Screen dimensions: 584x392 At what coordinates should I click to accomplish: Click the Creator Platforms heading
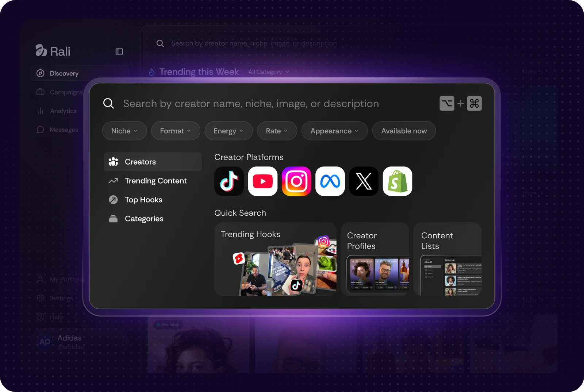249,157
